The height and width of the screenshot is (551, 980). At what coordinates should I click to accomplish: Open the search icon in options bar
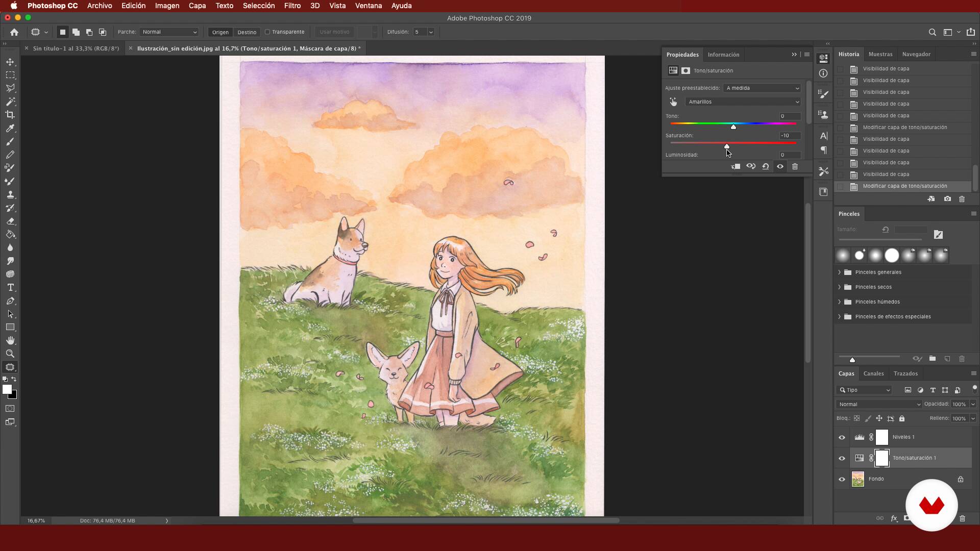[932, 32]
